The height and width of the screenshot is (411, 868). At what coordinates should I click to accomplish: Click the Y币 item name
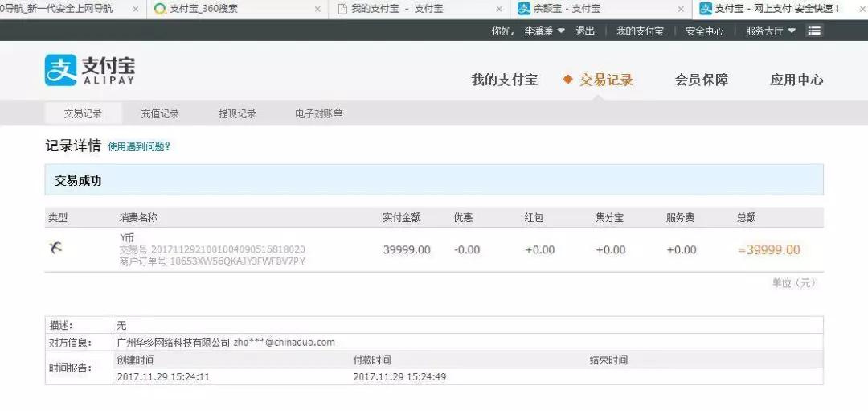[127, 238]
